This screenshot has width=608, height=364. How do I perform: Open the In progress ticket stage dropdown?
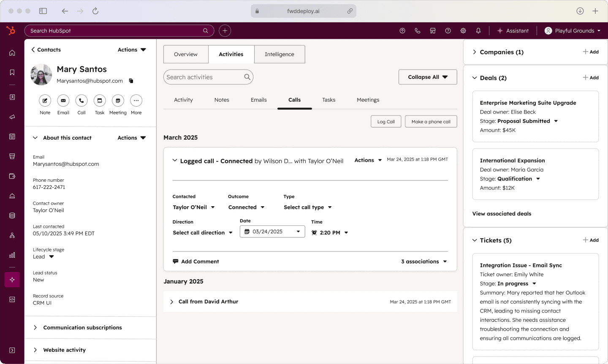517,283
